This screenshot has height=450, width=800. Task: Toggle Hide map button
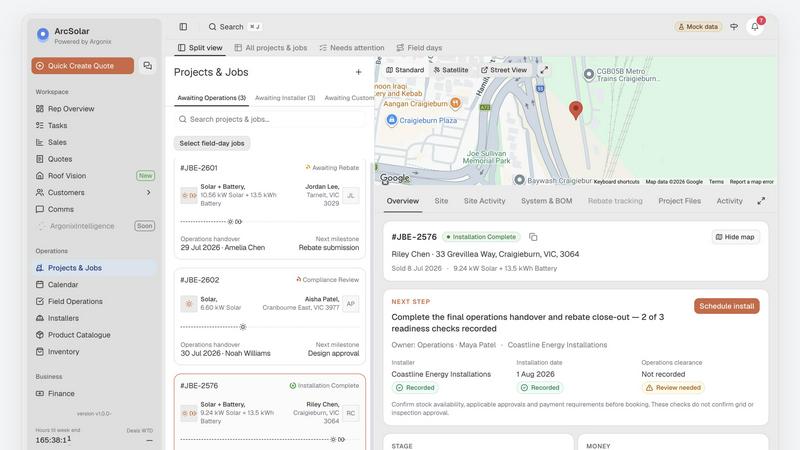(735, 237)
